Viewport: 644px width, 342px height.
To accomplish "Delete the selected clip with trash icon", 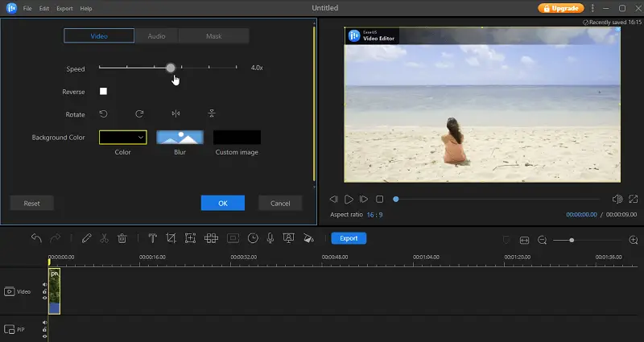I will (122, 238).
